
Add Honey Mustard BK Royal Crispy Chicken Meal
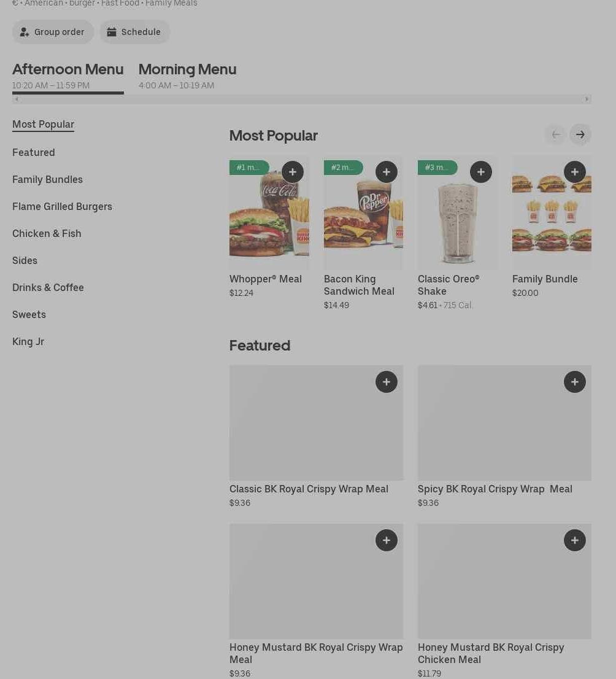[575, 540]
